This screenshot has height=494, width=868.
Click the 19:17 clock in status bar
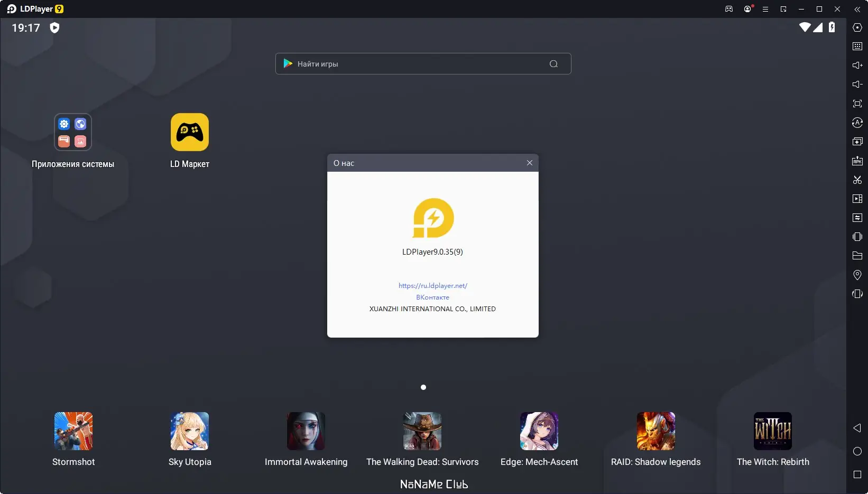point(26,27)
